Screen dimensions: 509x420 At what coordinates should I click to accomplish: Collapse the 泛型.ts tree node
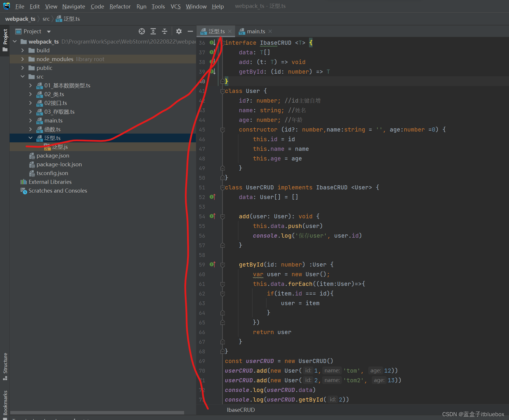pyautogui.click(x=30, y=138)
